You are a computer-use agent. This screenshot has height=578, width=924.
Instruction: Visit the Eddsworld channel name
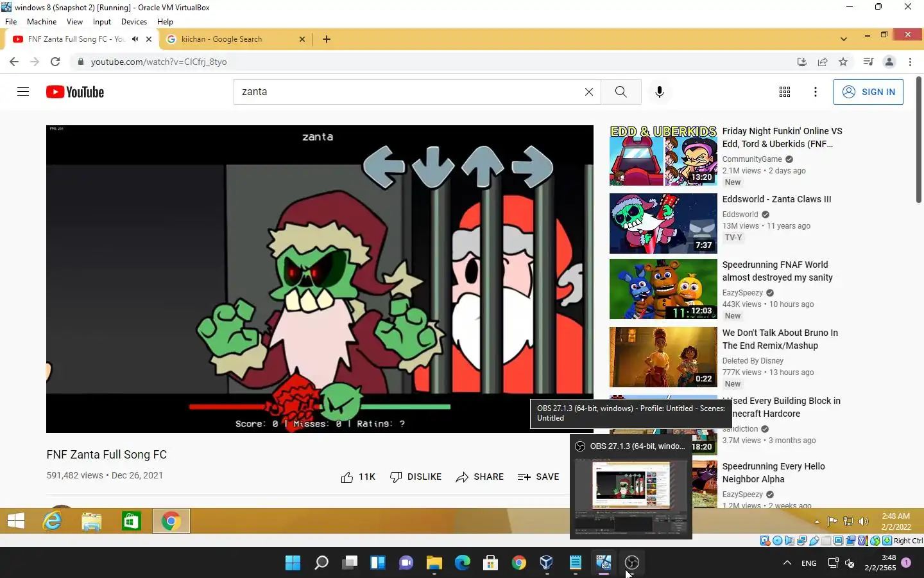click(x=740, y=215)
